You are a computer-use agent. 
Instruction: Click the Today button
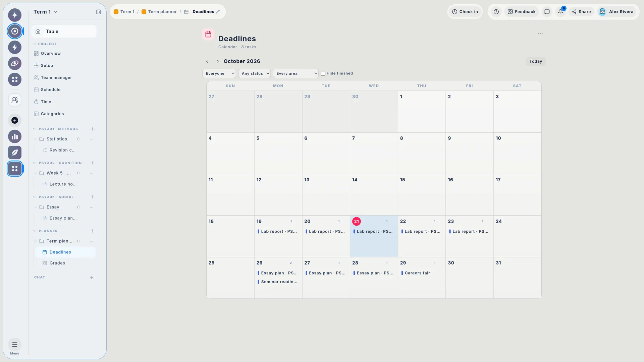tap(536, 61)
